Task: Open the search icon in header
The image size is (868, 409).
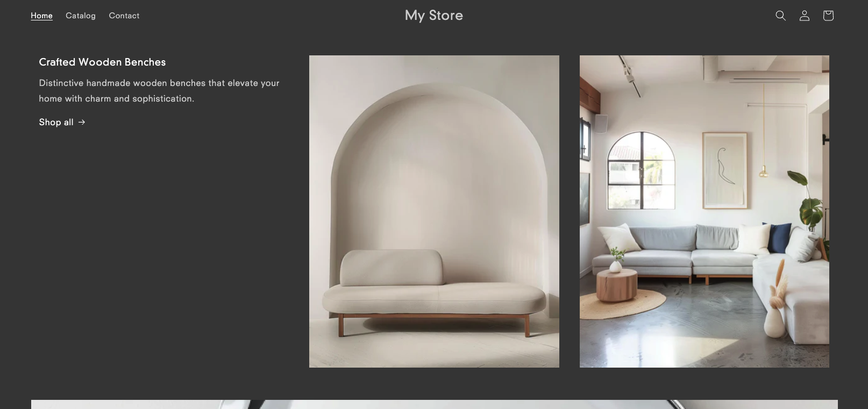Action: tap(780, 16)
